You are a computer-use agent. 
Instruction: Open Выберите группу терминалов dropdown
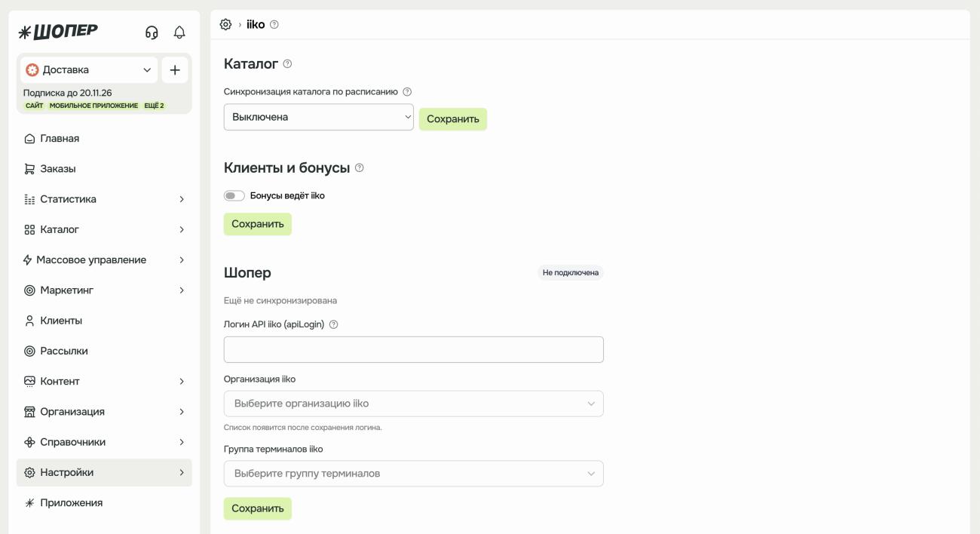[x=414, y=474]
